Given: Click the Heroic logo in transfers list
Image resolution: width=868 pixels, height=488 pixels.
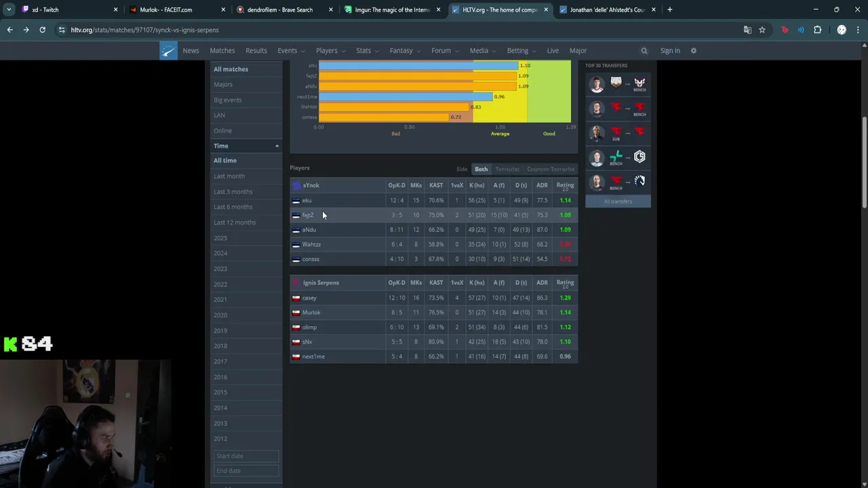Looking at the screenshot, I should (639, 83).
